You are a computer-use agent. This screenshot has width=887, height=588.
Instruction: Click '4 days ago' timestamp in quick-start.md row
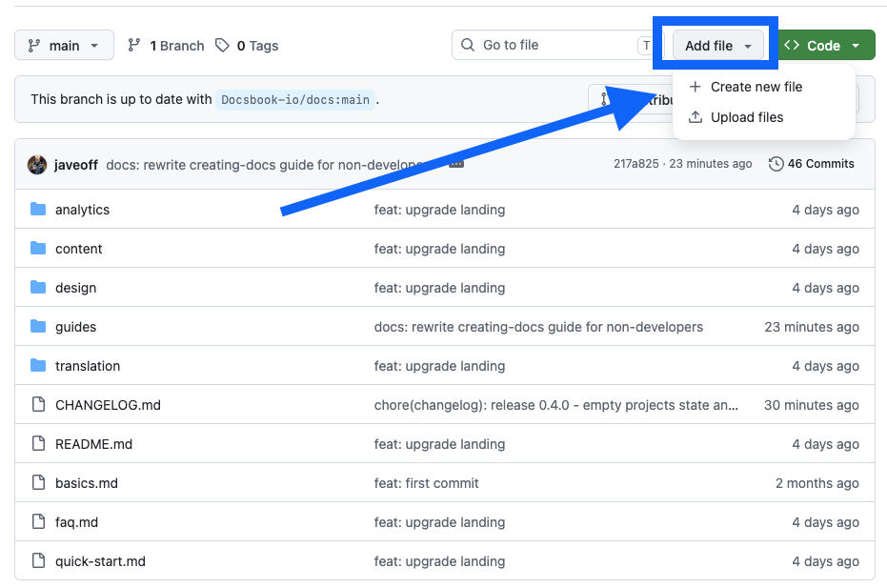[x=825, y=560]
